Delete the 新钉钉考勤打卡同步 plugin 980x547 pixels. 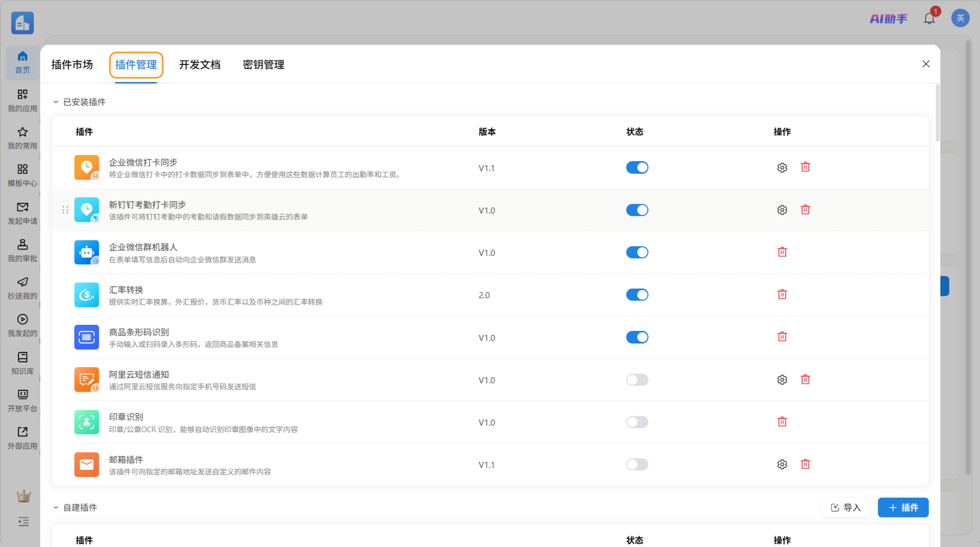tap(805, 209)
